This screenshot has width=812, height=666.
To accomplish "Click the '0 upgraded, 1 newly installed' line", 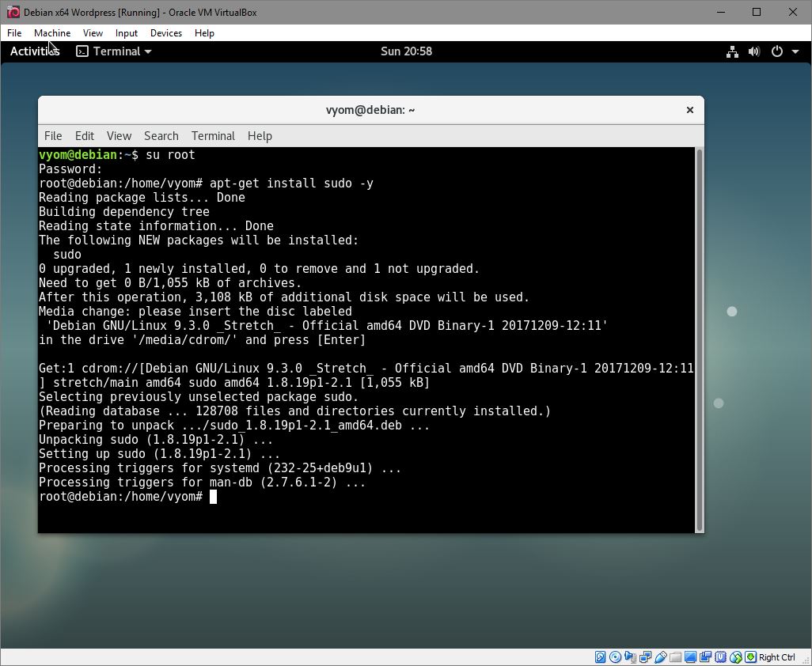I will 259,269.
